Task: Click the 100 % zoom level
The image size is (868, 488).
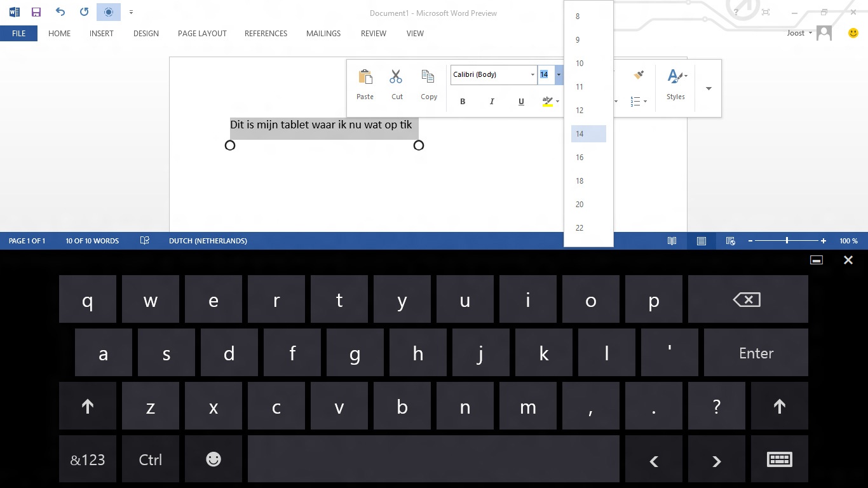Action: (848, 241)
